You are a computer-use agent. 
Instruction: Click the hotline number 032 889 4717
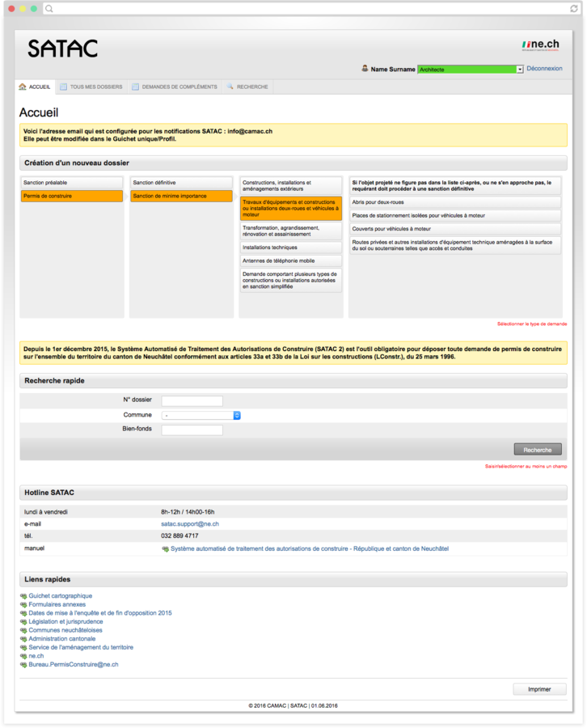pos(179,535)
